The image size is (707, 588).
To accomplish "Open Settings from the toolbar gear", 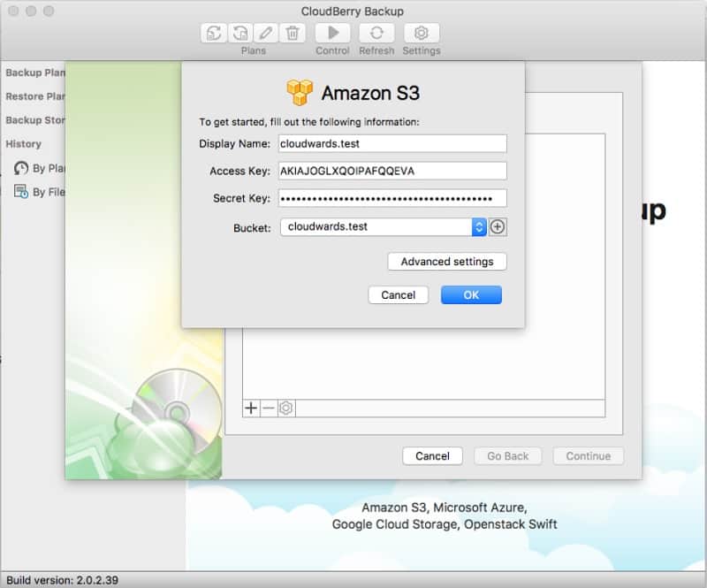I will (x=422, y=33).
